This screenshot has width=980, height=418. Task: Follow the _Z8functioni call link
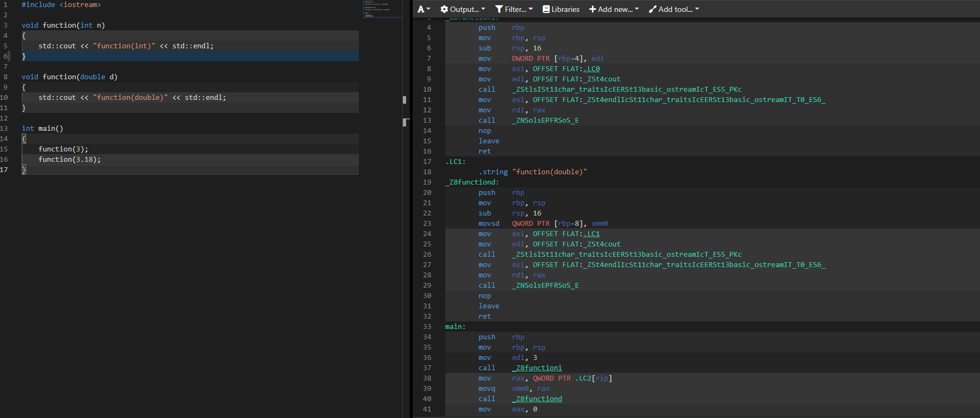tap(537, 368)
